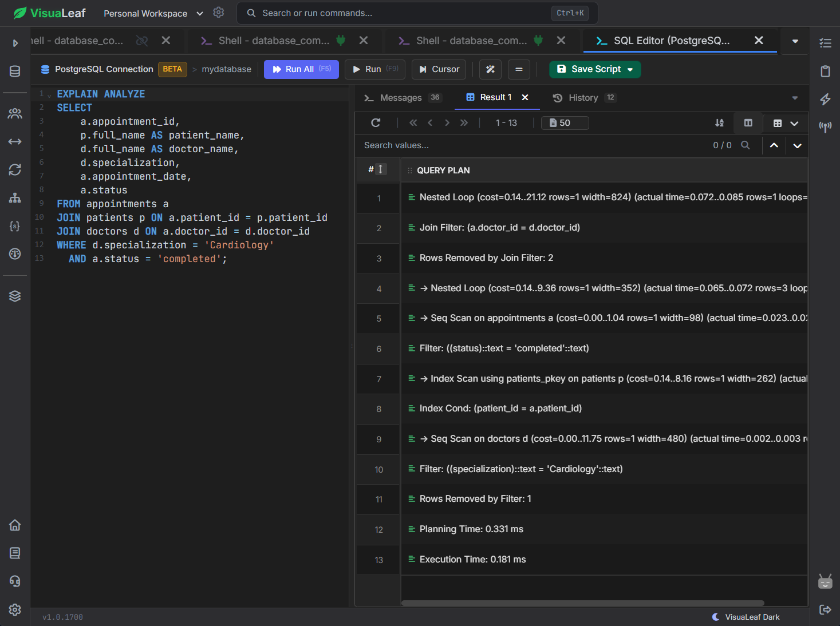Screen dimensions: 840x626
Task: Open the layers stack sidebar icon
Action: tap(15, 296)
